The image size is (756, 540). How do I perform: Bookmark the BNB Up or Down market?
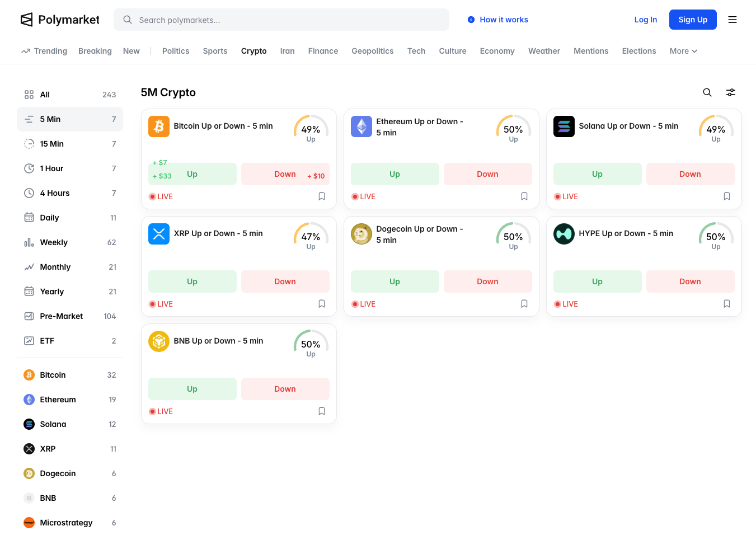click(322, 411)
